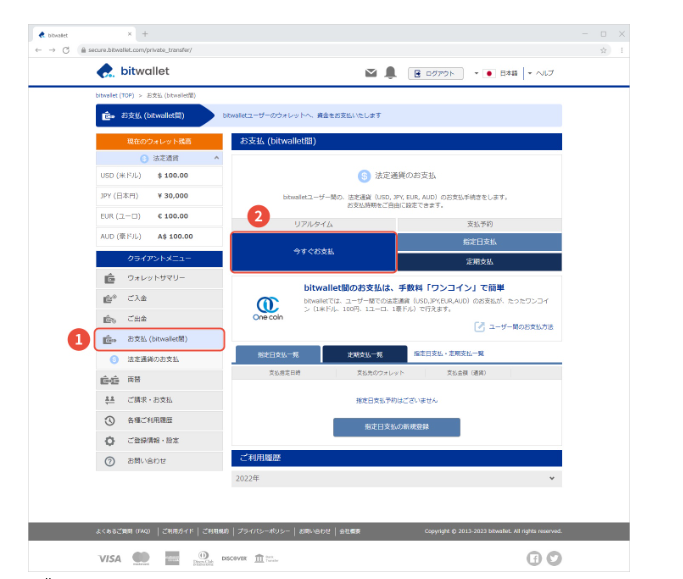Screen dimensions: 683x579
Task: Collapse the 法定通貨 wallet balance section
Action: (x=216, y=158)
